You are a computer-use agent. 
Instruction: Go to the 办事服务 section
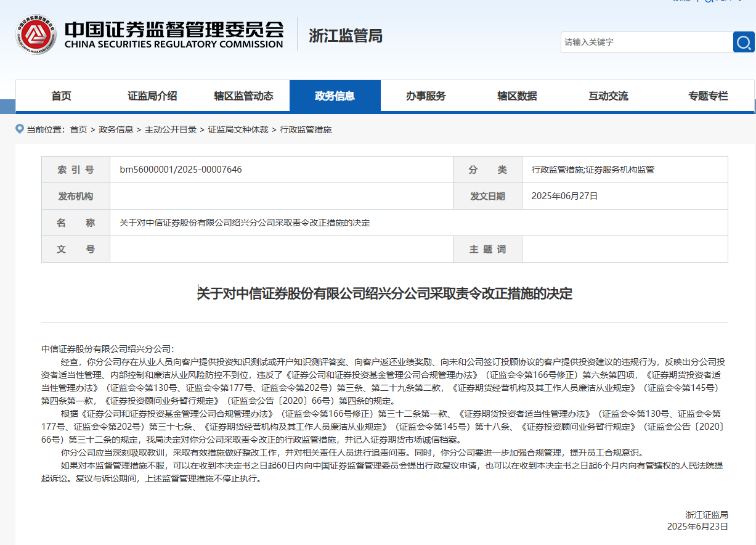426,96
